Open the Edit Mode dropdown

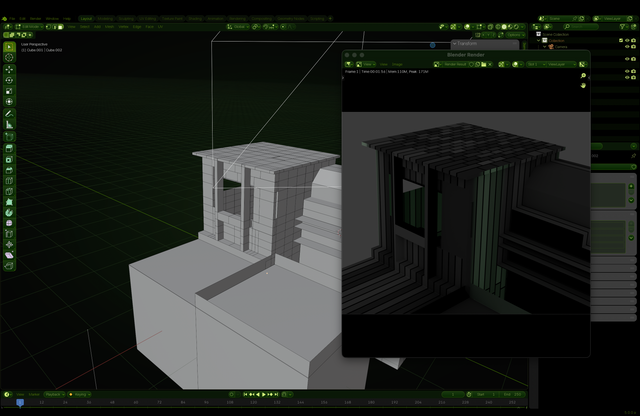[29, 27]
